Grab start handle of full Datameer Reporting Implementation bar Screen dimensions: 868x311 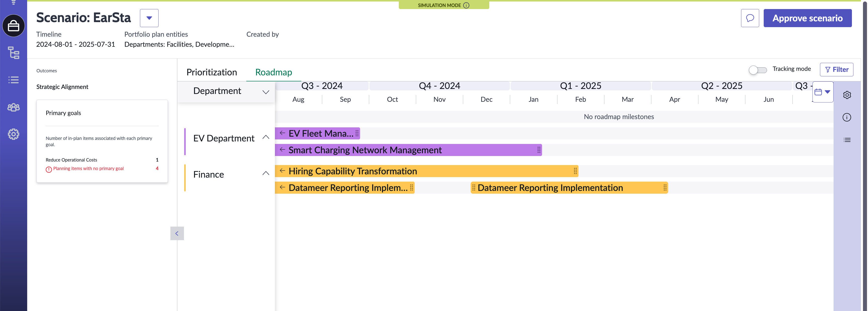(x=473, y=188)
